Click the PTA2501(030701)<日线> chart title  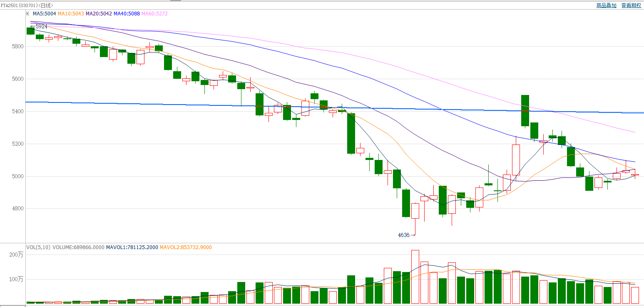[x=27, y=5]
